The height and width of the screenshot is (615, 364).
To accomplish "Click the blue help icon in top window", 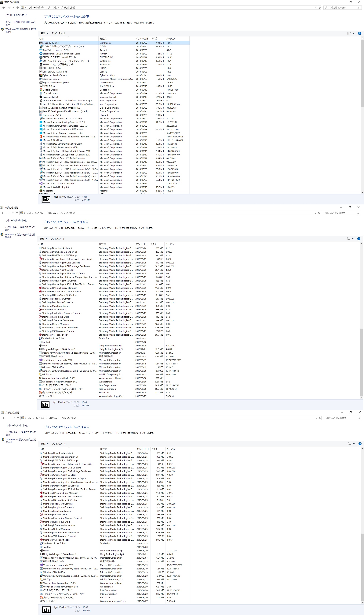I will point(359,33).
